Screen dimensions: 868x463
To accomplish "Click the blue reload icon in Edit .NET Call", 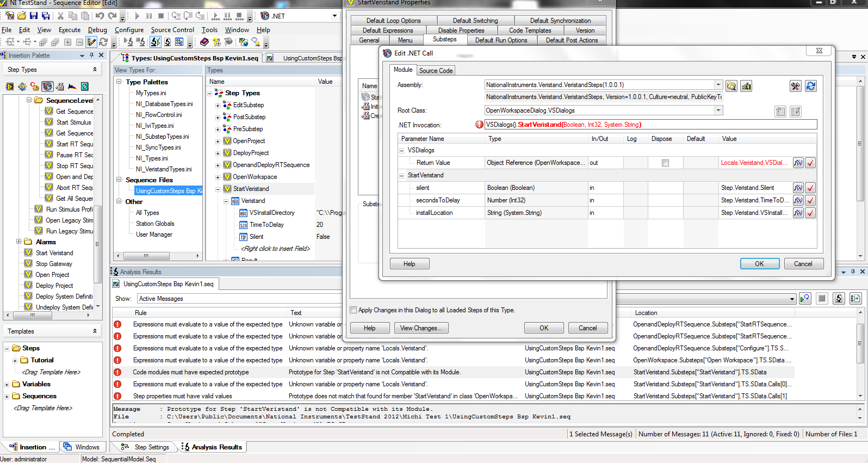I will [810, 86].
